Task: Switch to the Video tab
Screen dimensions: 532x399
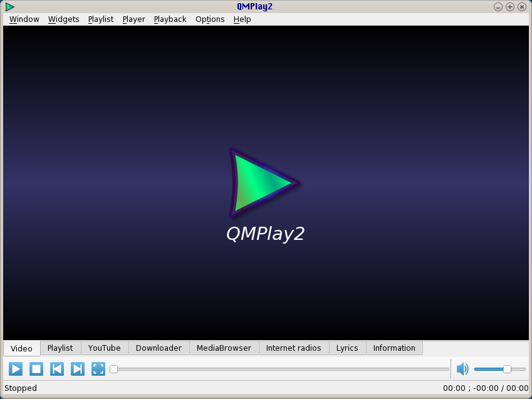Action: (x=21, y=348)
